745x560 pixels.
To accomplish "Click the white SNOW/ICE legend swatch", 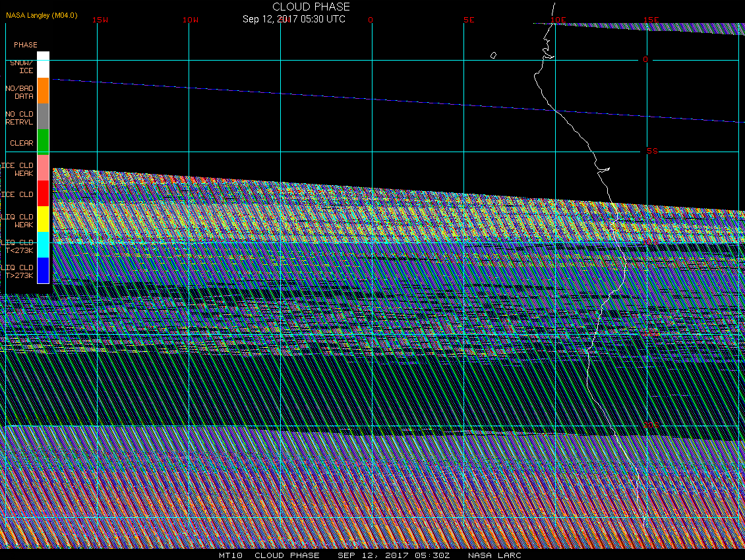I will tap(44, 65).
